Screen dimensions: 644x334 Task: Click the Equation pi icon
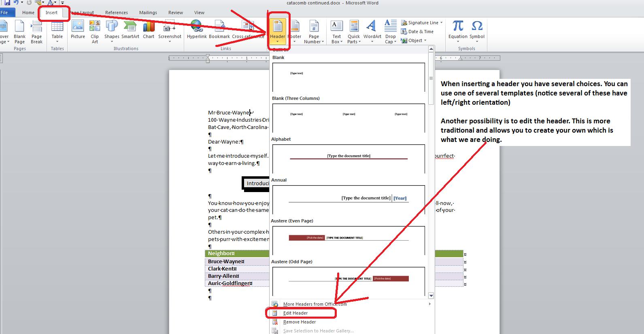tap(458, 26)
